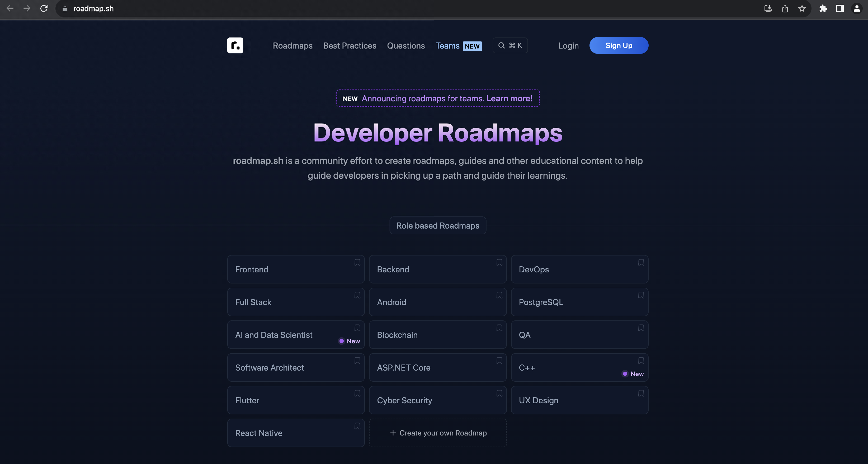The width and height of the screenshot is (868, 464).
Task: Bookmark the Blockchain roadmap
Action: pyautogui.click(x=499, y=328)
